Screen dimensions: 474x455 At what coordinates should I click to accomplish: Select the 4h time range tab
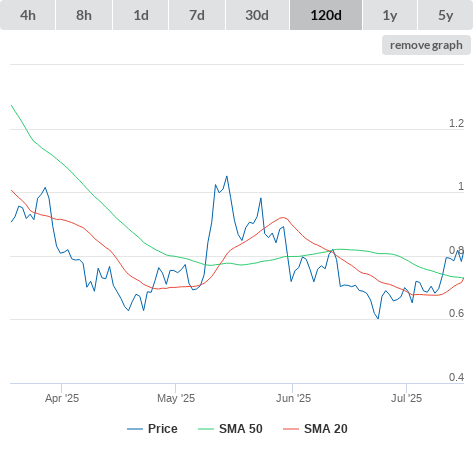(x=28, y=15)
